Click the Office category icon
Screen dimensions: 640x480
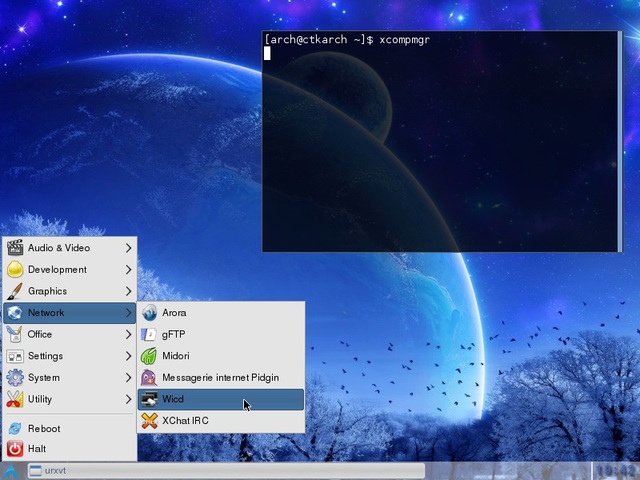pyautogui.click(x=15, y=334)
